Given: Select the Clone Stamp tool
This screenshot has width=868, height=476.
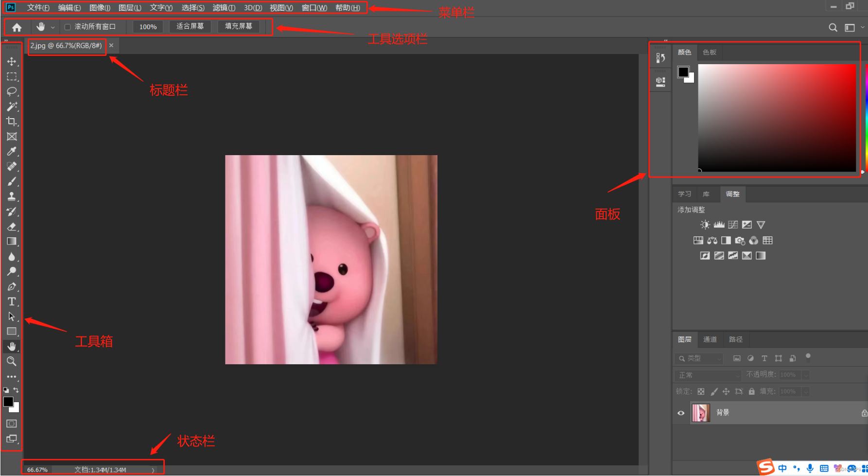Looking at the screenshot, I should tap(12, 196).
